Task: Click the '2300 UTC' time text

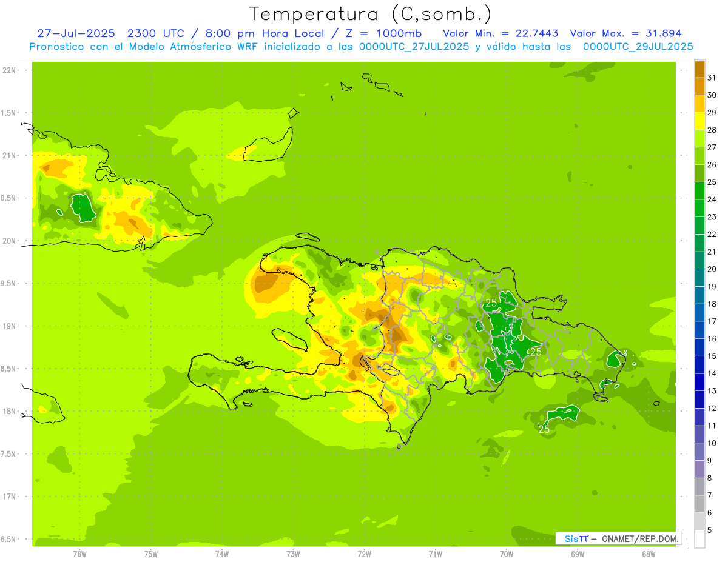Action: tap(157, 33)
